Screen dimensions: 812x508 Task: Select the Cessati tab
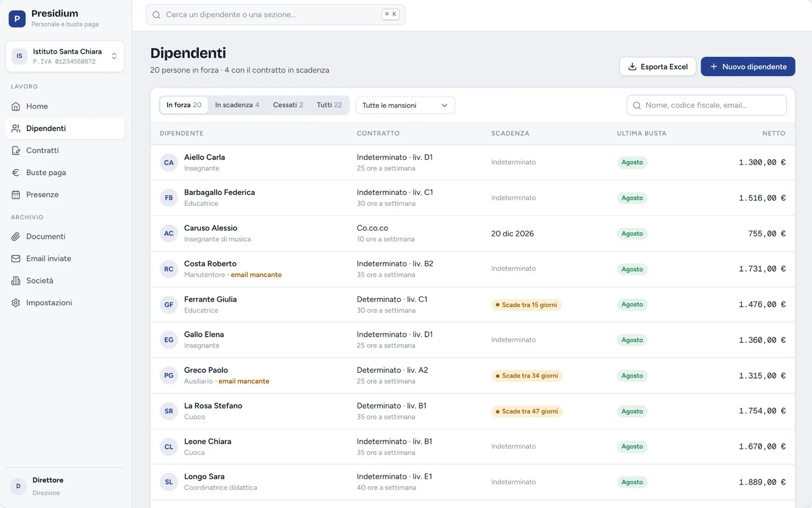tap(288, 105)
